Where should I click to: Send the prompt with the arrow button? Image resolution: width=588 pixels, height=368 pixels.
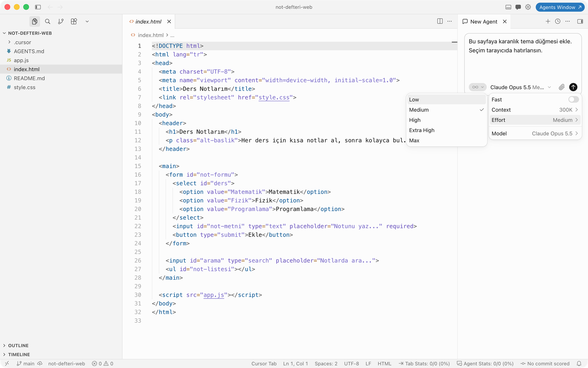573,87
